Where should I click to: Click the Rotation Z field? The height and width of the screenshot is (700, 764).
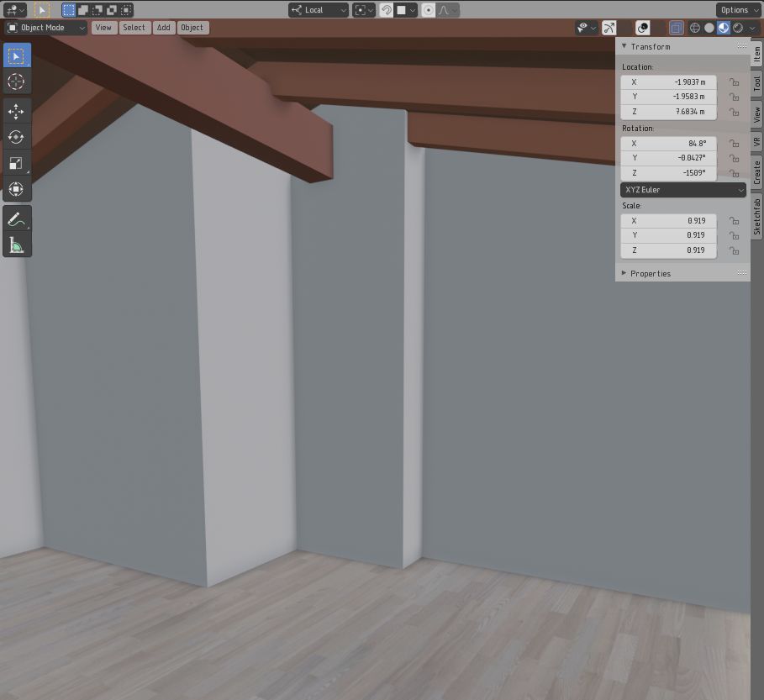pyautogui.click(x=668, y=173)
